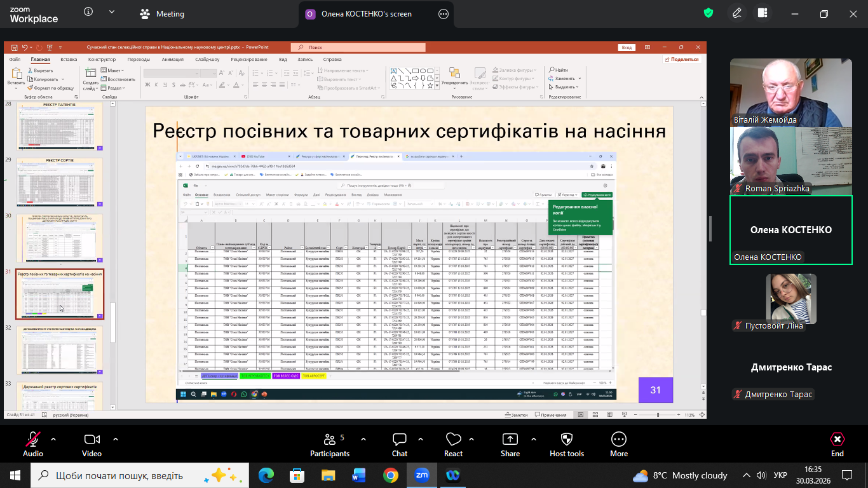The image size is (868, 488).
Task: Open Host tools shield icon
Action: pos(566,444)
